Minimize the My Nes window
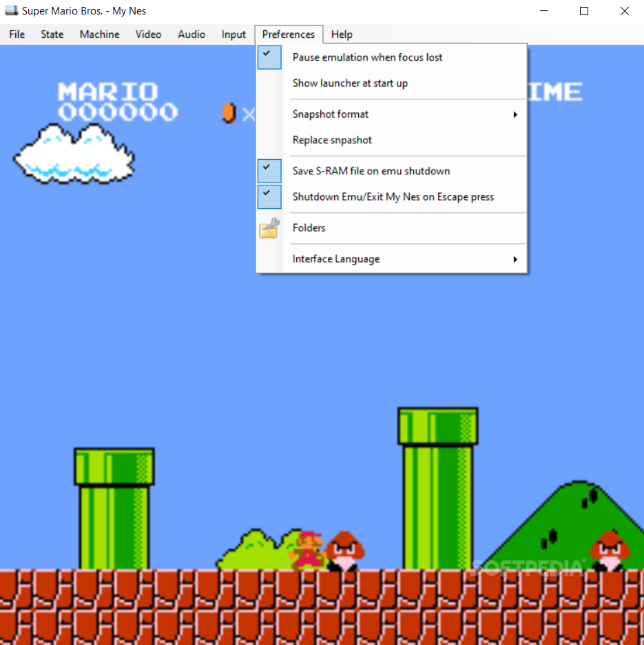644x645 pixels. pyautogui.click(x=544, y=11)
